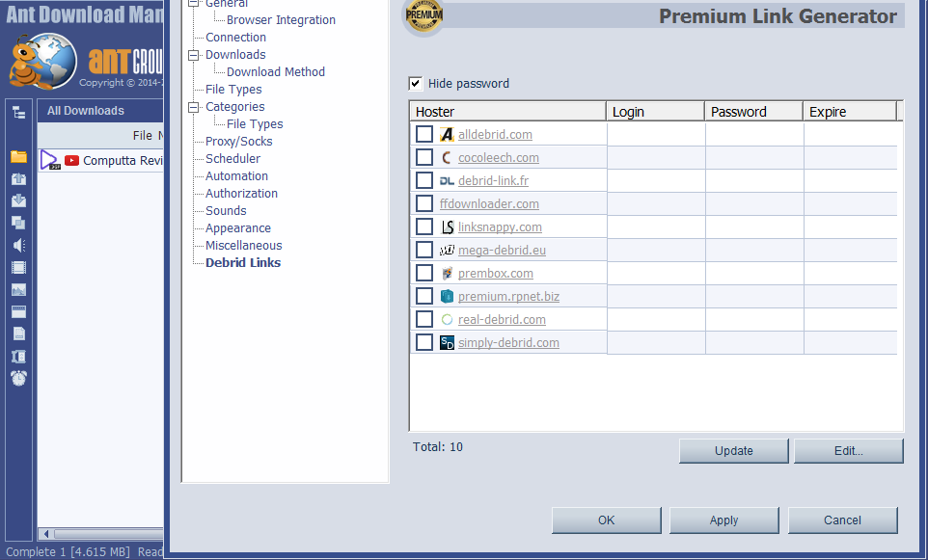Click the debrid-link.fr DL icon
This screenshot has height=560, width=928.
(447, 181)
